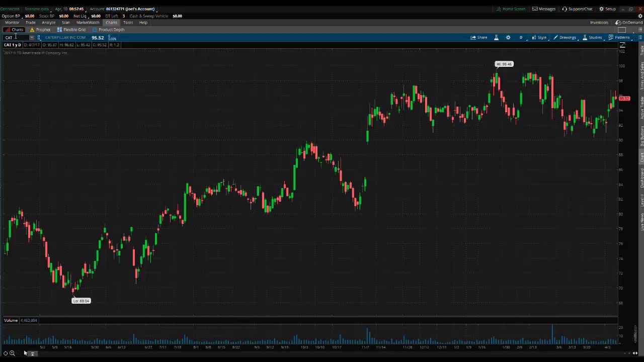Viewport: 644px width, 362px height.
Task: Click the circle icon at chart bottom-left
Action: [x=6, y=353]
